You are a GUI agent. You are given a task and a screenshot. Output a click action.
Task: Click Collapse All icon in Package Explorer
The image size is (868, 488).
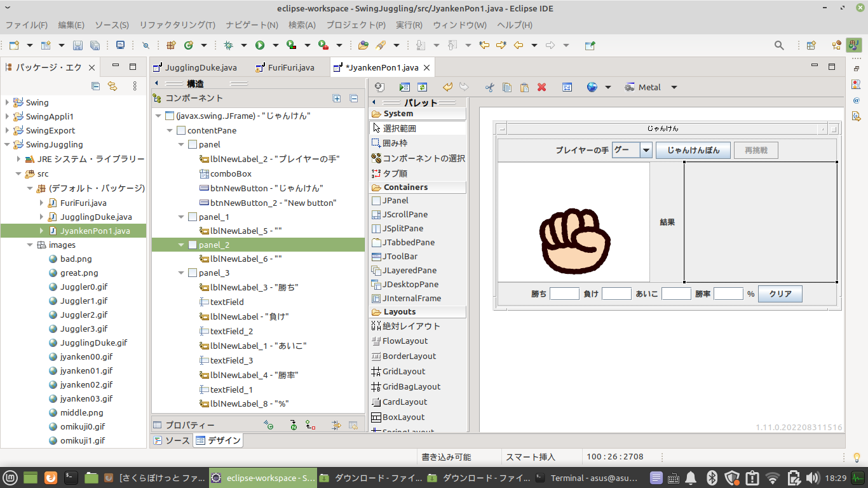click(95, 86)
